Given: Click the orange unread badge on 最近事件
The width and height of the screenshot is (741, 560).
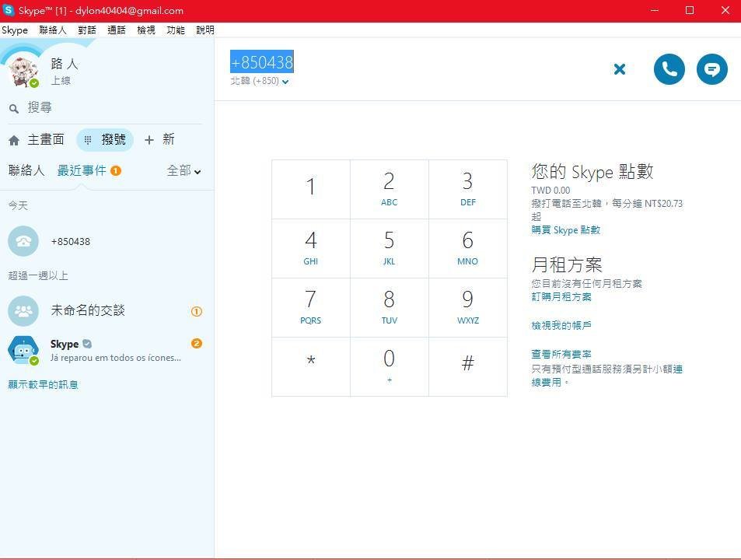Looking at the screenshot, I should (116, 171).
